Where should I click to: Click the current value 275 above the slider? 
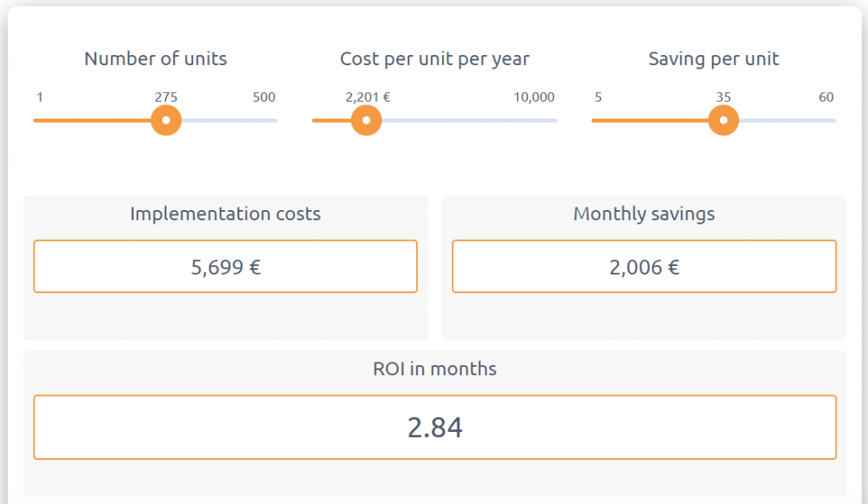pyautogui.click(x=166, y=97)
